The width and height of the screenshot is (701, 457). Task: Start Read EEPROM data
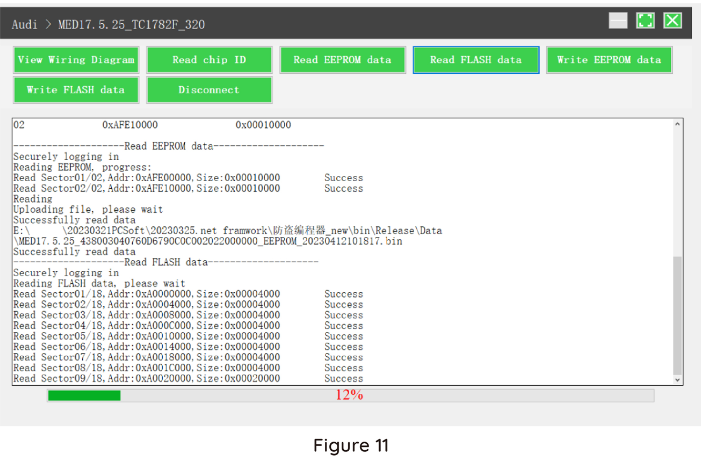(x=342, y=60)
